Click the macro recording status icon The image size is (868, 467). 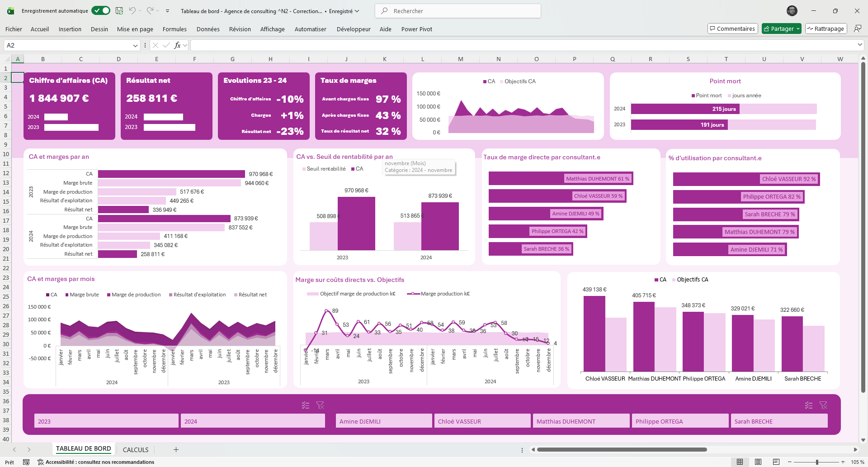pyautogui.click(x=26, y=462)
